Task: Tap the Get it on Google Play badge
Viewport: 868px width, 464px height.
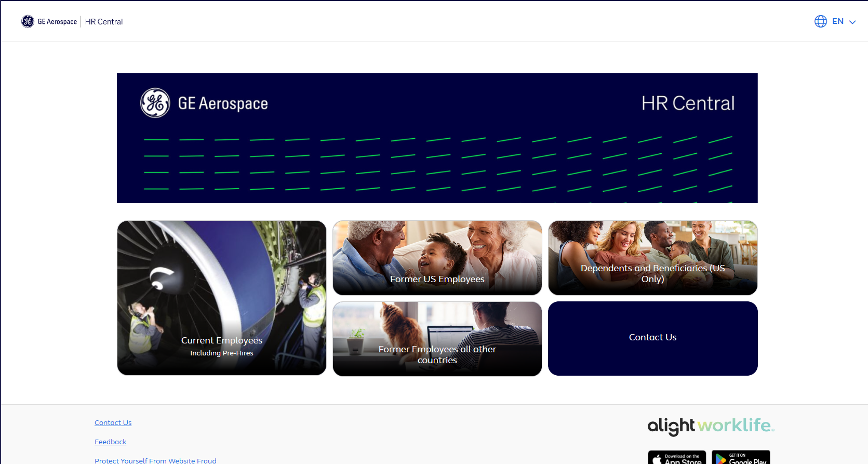Action: [x=740, y=458]
